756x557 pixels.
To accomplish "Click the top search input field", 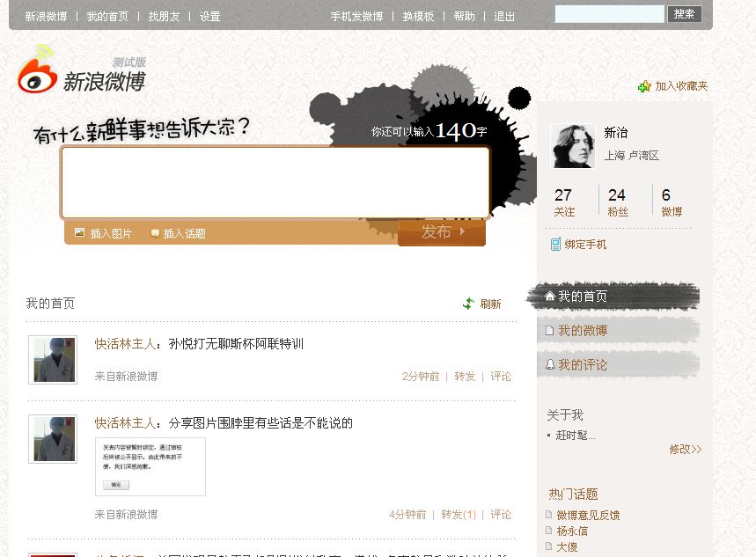I will (x=609, y=14).
